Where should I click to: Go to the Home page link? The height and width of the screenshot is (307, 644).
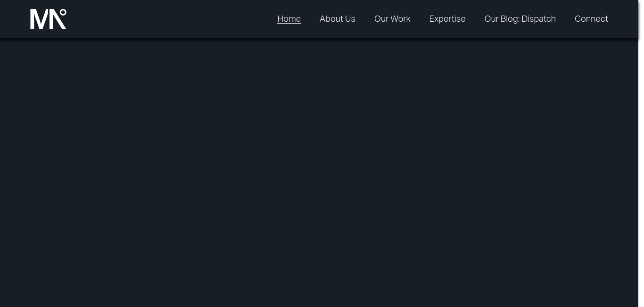tap(289, 19)
